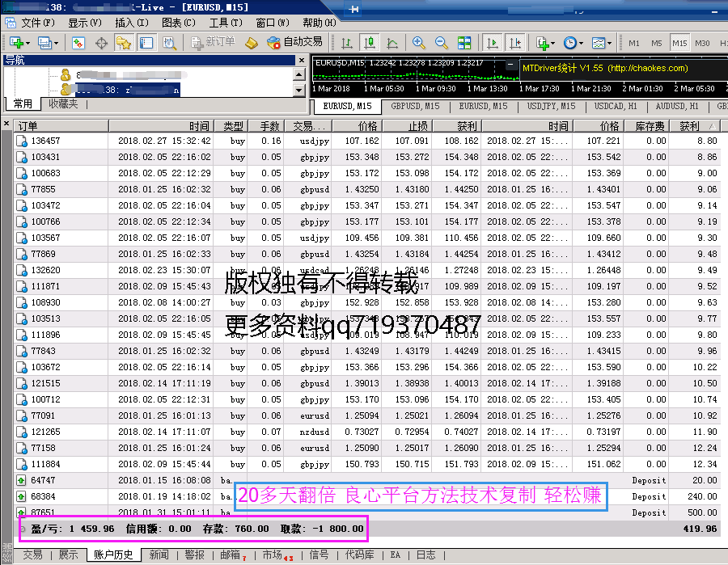Screen dimensions: 728x565
Task: Open MetaEditor with the yellow book icon
Action: pyautogui.click(x=252, y=43)
